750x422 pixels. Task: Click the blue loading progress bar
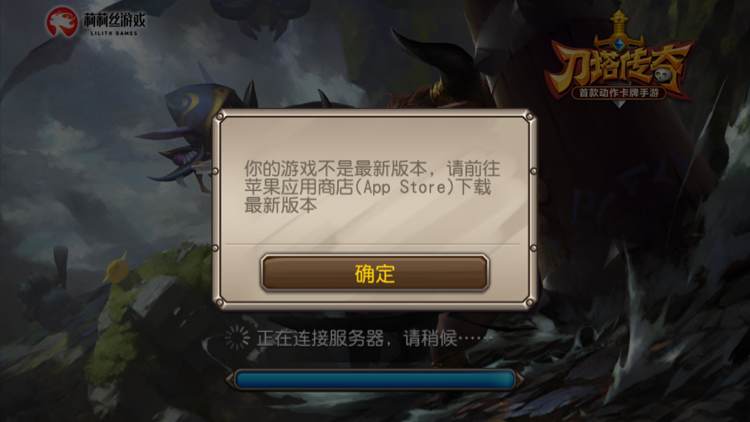(375, 379)
